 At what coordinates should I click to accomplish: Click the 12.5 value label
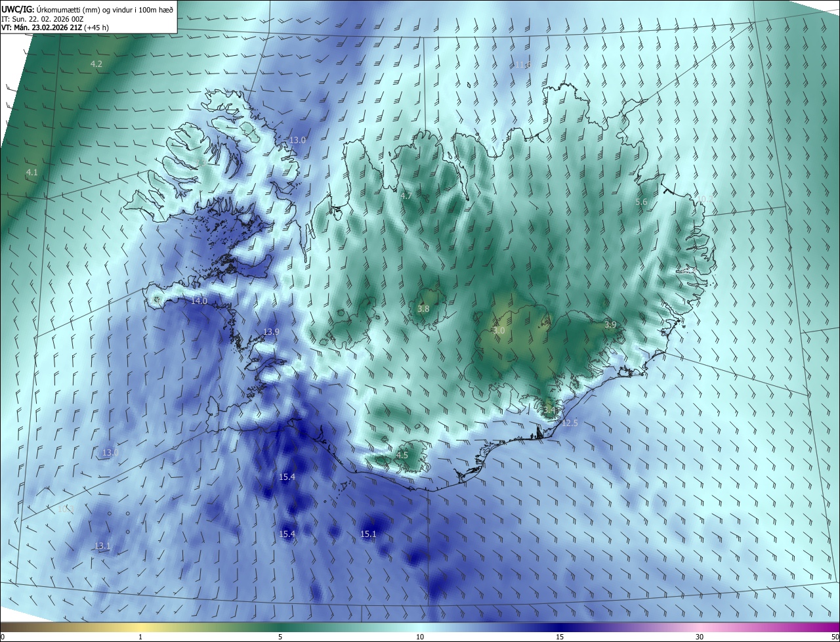click(570, 423)
